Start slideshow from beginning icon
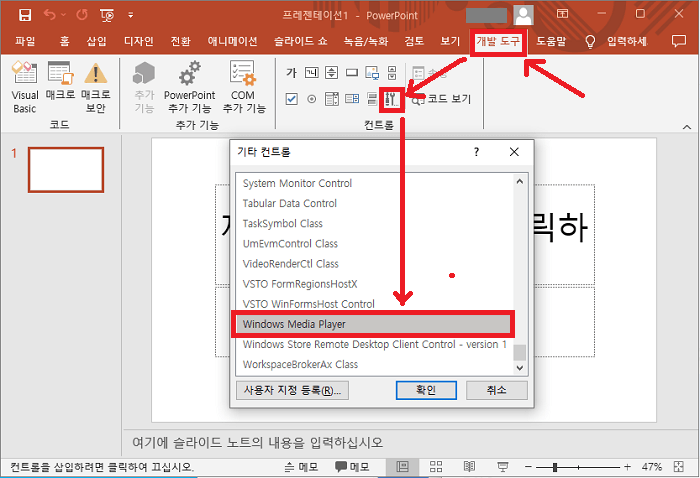Screen dimensions: 700x478 click(107, 16)
